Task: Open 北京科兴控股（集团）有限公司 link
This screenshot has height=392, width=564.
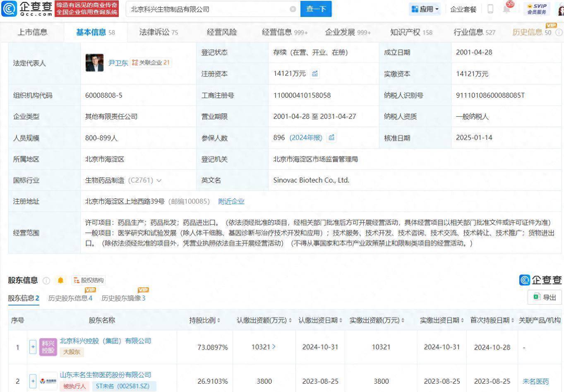Action: pyautogui.click(x=106, y=341)
